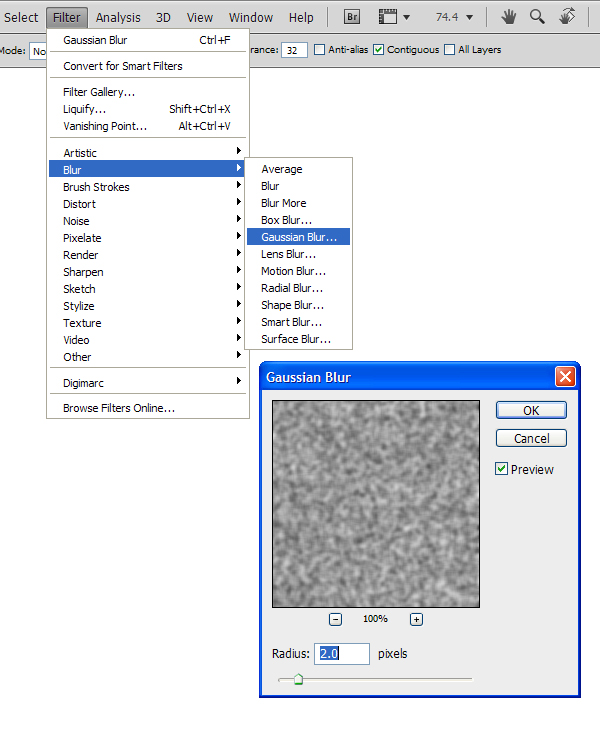
Task: Expand the Noise filter submenu
Action: coord(148,221)
